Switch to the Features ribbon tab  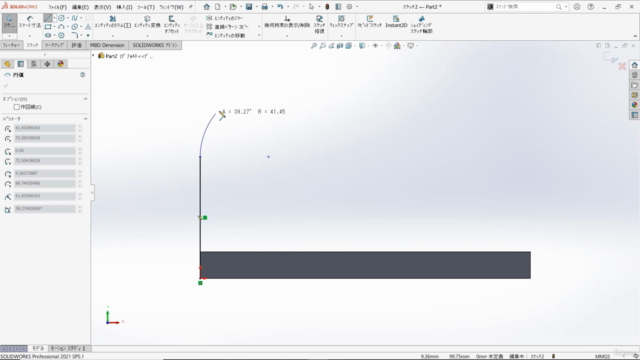click(11, 45)
